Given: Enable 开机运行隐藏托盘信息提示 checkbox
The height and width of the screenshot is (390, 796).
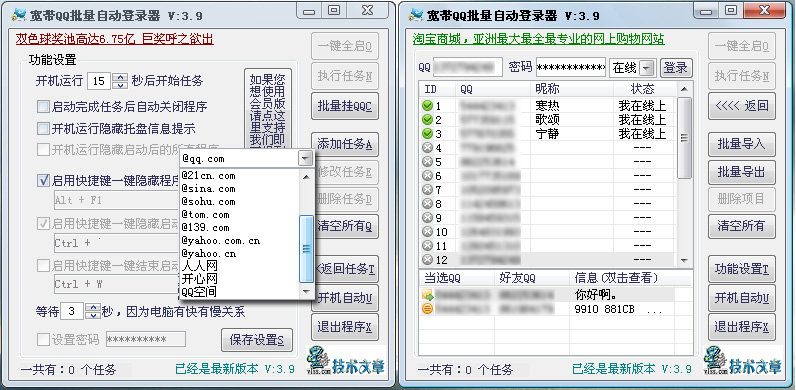Looking at the screenshot, I should tap(43, 128).
